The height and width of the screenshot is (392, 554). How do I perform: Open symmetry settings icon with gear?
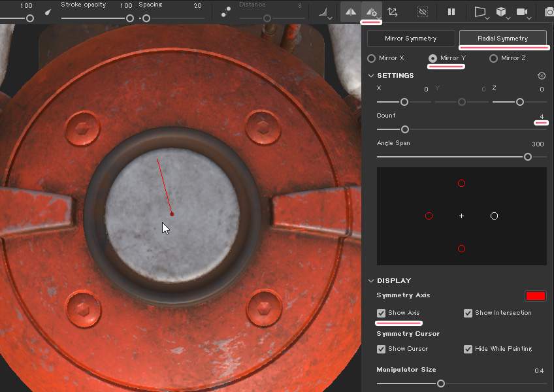click(x=371, y=12)
